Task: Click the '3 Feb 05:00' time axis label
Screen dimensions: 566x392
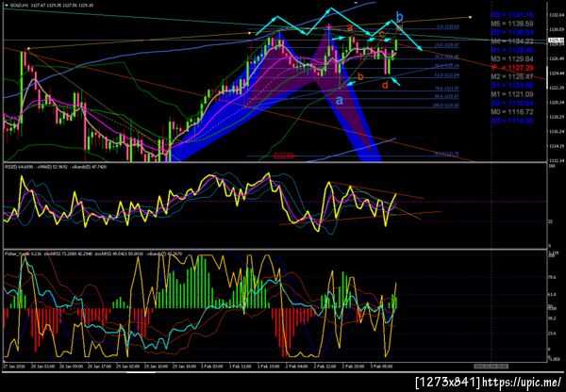Action: coord(383,367)
